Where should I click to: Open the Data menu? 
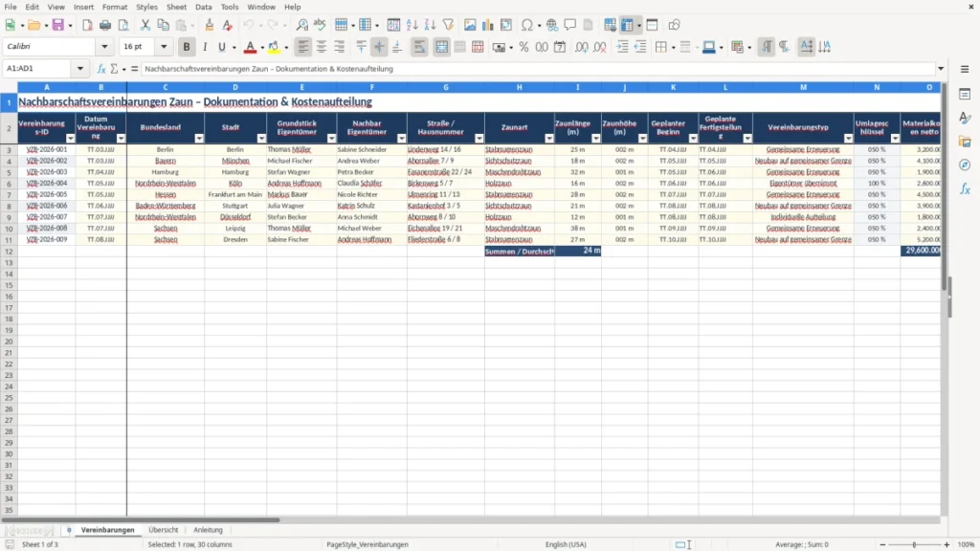click(x=203, y=7)
